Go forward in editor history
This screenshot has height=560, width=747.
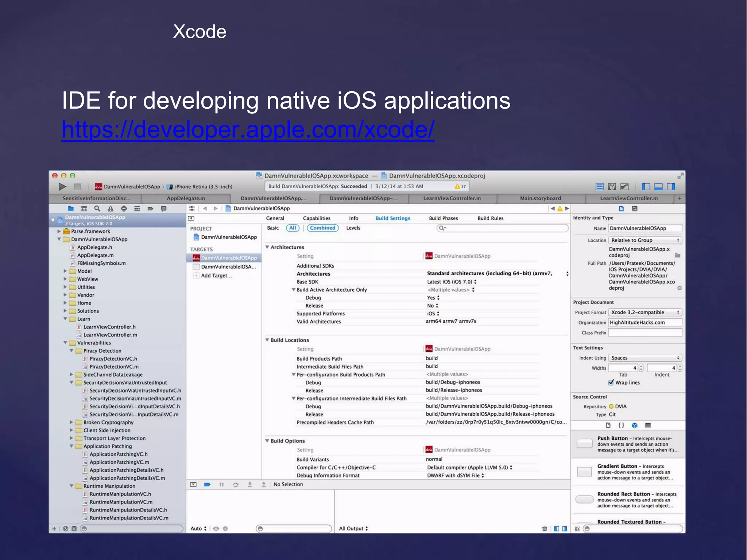click(216, 209)
